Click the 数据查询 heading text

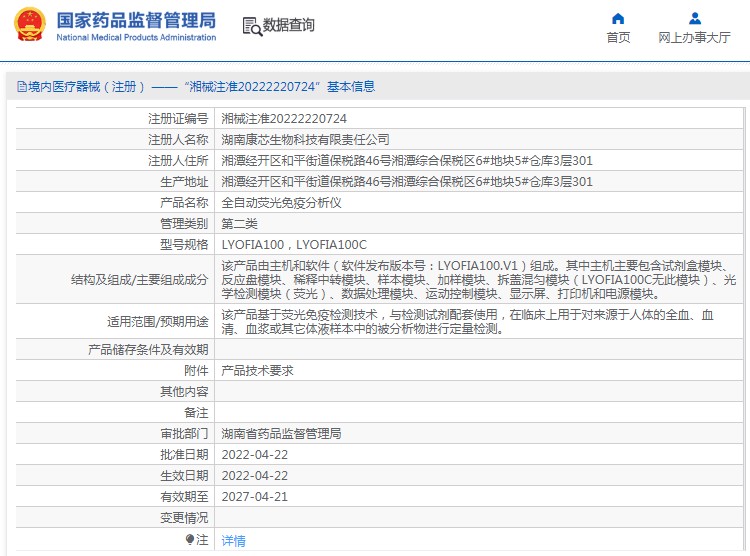click(288, 25)
